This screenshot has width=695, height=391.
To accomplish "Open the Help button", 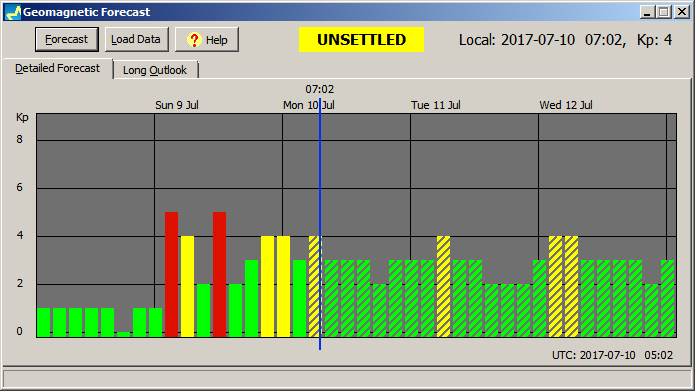I will [207, 39].
